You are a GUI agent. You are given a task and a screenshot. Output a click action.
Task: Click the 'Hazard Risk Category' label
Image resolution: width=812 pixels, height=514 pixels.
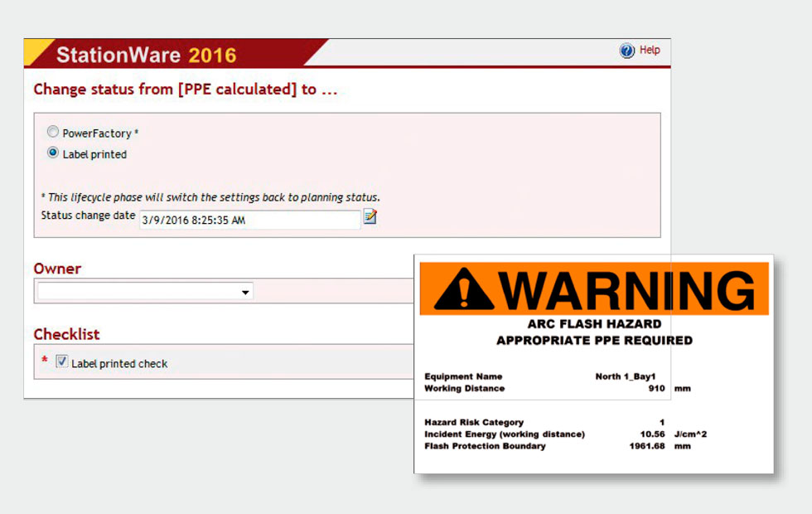click(x=474, y=422)
